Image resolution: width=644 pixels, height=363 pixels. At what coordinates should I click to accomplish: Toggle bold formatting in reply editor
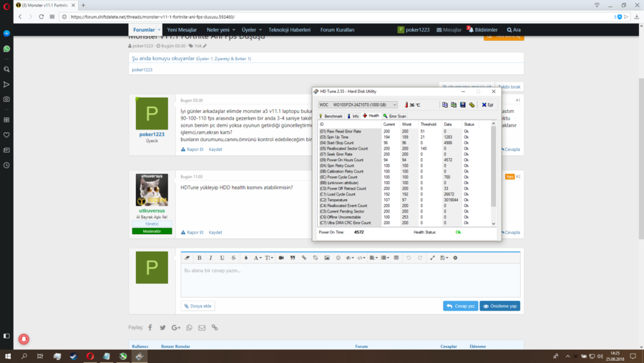point(199,258)
